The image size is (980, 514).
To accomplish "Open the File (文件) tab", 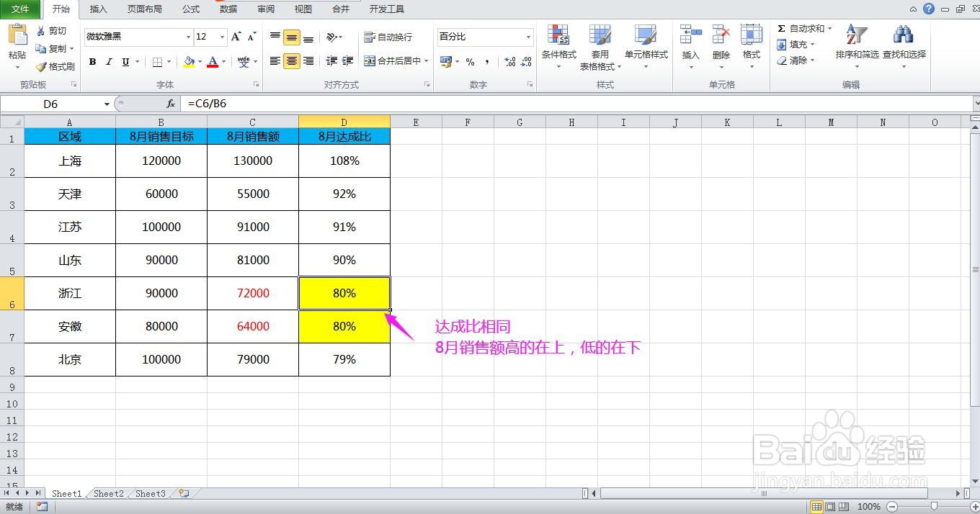I will click(20, 9).
